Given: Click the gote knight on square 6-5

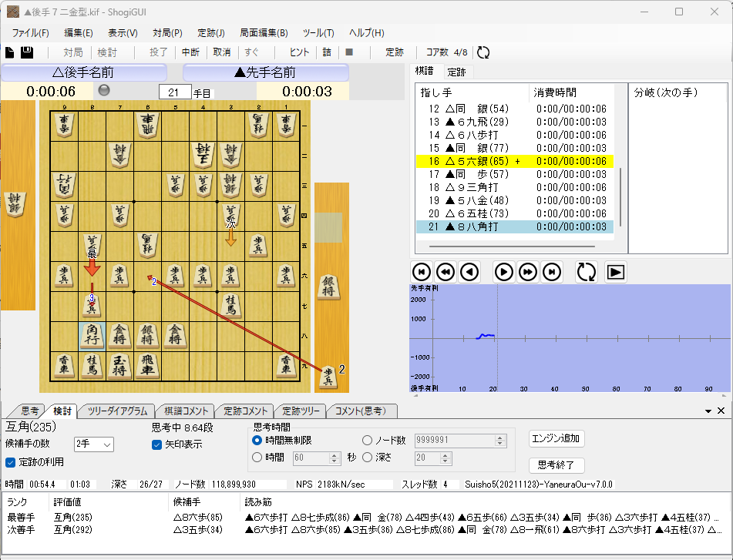Looking at the screenshot, I should coord(148,245).
